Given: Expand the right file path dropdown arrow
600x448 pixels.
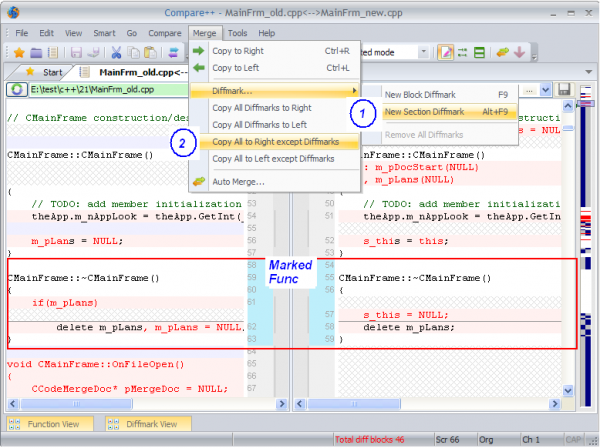Looking at the screenshot, I should [545, 90].
